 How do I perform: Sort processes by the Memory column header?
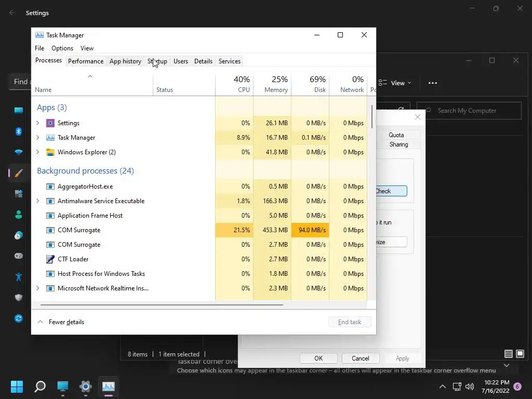272,85
